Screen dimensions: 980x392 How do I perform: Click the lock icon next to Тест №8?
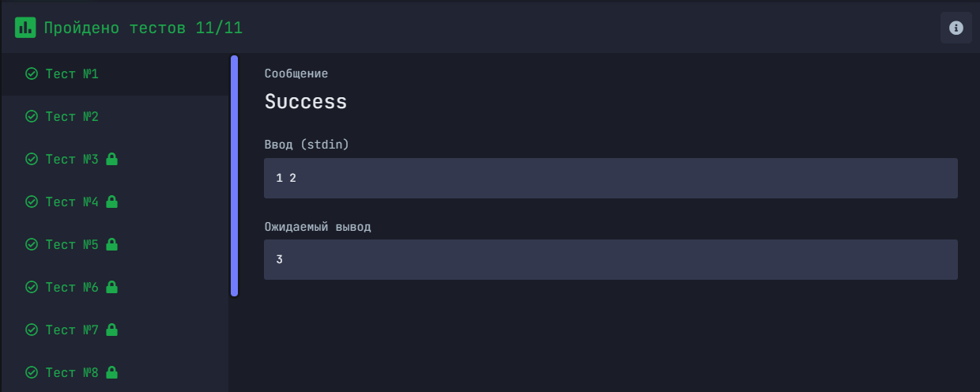point(111,371)
